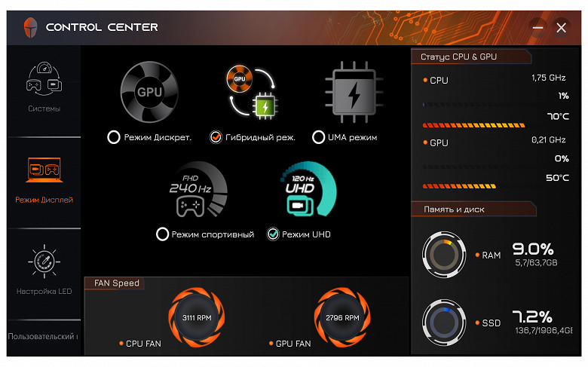Click the SSD usage ring gauge

pyautogui.click(x=444, y=323)
